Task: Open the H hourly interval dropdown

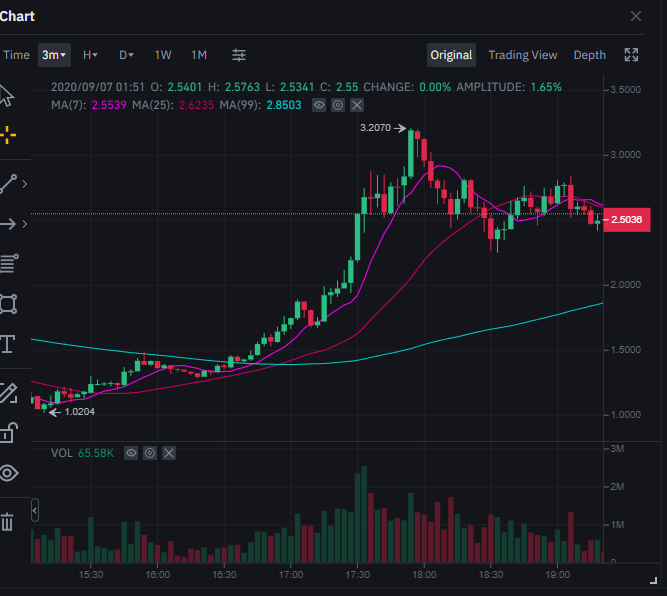Action: coord(90,55)
